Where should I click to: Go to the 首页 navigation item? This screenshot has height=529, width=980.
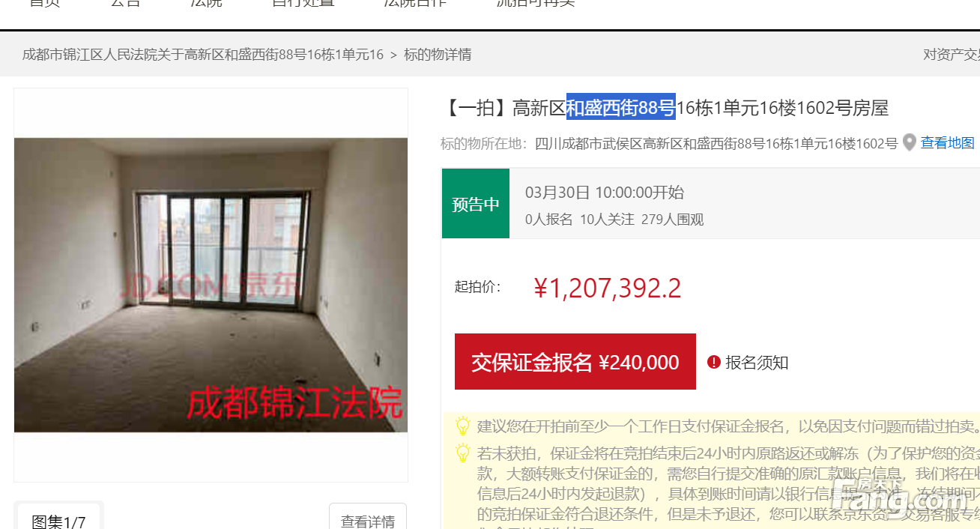[44, 3]
